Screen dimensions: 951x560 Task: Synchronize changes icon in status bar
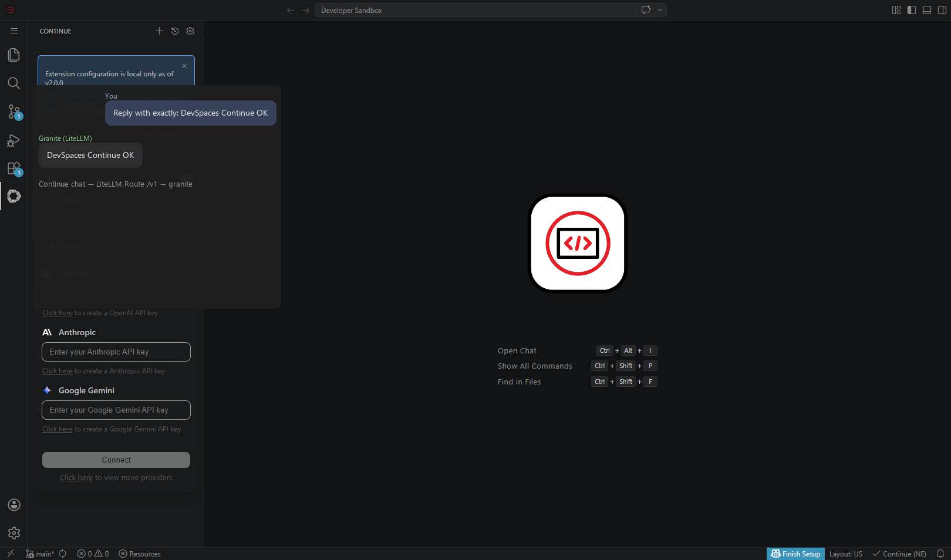[63, 554]
